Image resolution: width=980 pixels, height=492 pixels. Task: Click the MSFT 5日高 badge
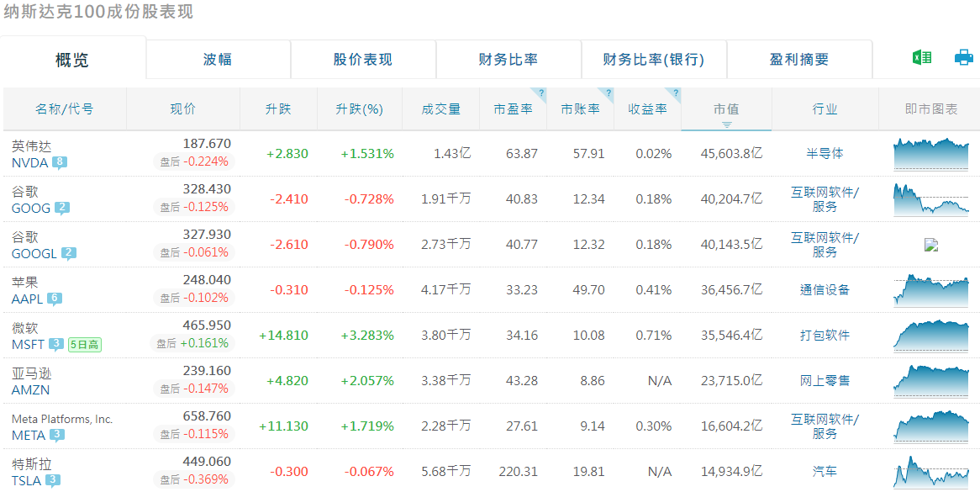tap(84, 344)
